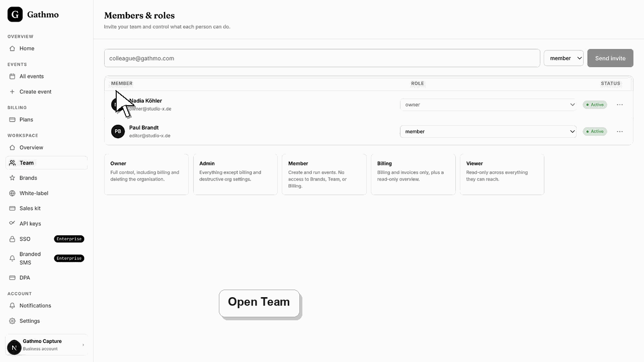Click Nadia Köhler's Active status badge
Screen dimensions: 644x362
[x=595, y=105]
